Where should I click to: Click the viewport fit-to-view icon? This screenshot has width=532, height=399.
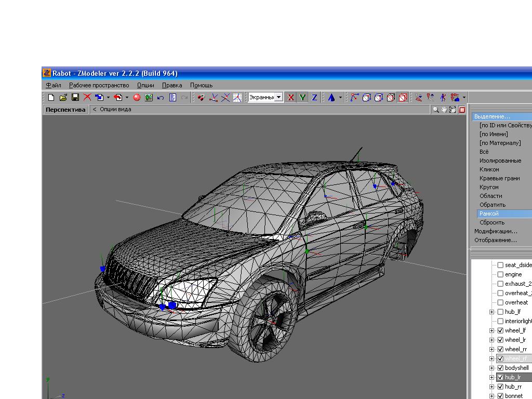(453, 110)
